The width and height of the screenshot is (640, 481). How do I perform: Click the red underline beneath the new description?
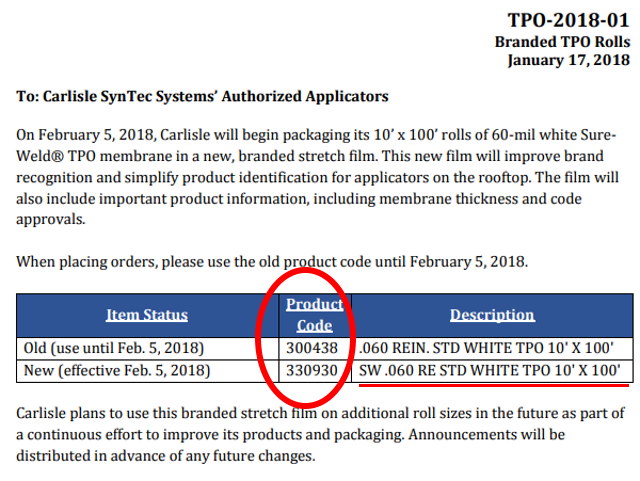tap(491, 383)
